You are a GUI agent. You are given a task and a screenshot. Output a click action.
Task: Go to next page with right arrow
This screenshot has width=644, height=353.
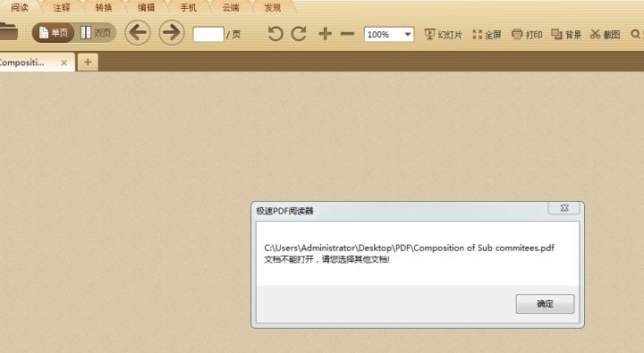coord(172,32)
